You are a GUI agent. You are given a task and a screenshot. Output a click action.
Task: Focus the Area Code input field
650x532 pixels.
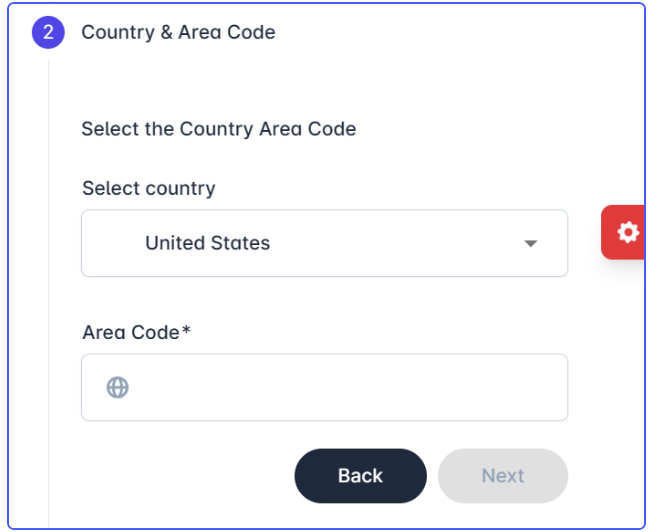coord(325,387)
